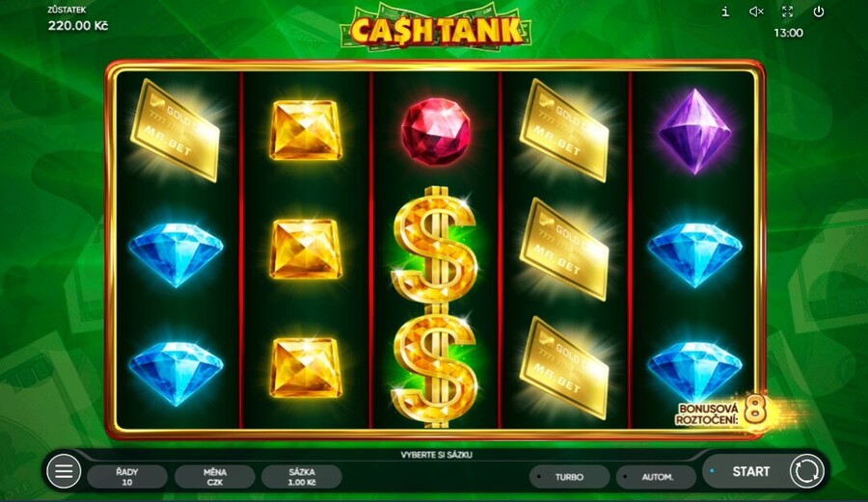Toggle fullscreen mode icon
The height and width of the screenshot is (502, 868).
[x=787, y=12]
